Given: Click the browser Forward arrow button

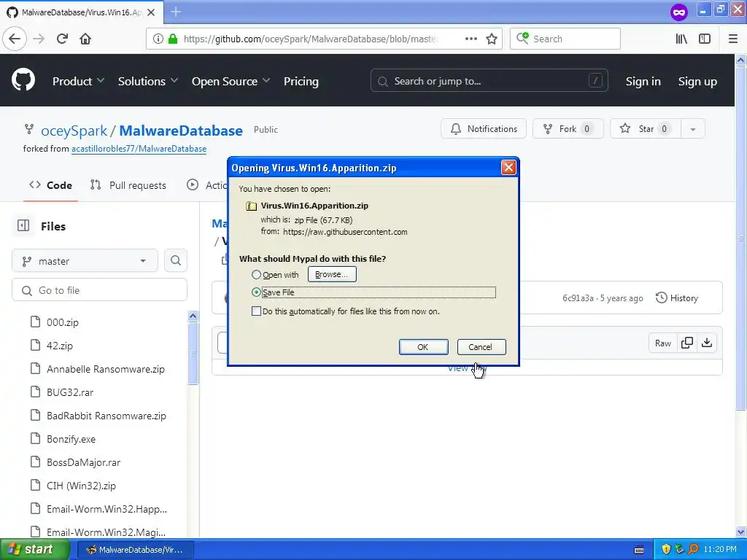Looking at the screenshot, I should (x=39, y=39).
